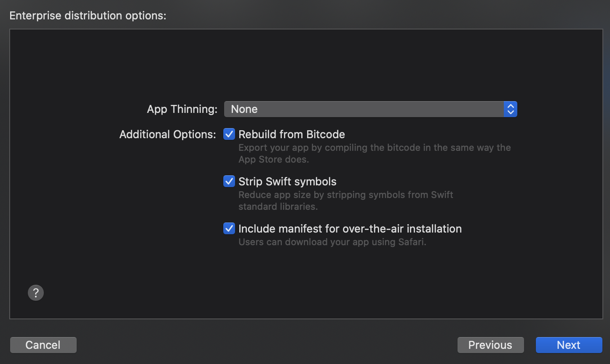Toggle the Strip Swift symbols checkbox

pyautogui.click(x=229, y=182)
